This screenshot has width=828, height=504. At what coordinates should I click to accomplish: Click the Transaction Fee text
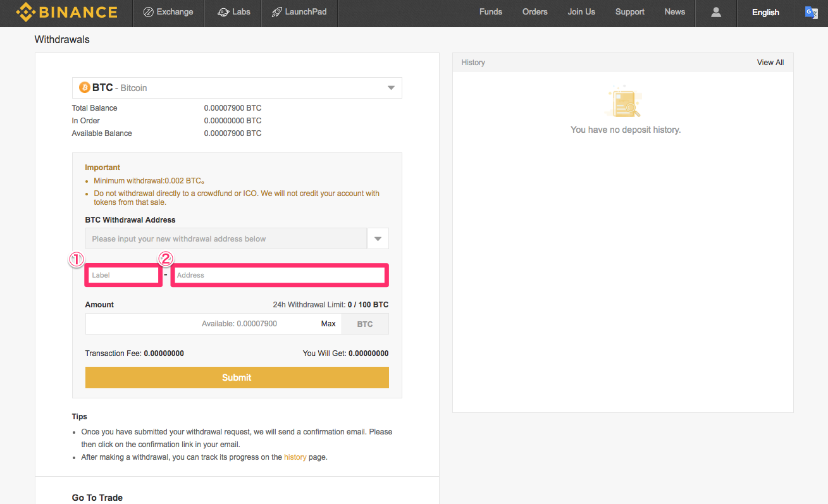click(x=135, y=353)
